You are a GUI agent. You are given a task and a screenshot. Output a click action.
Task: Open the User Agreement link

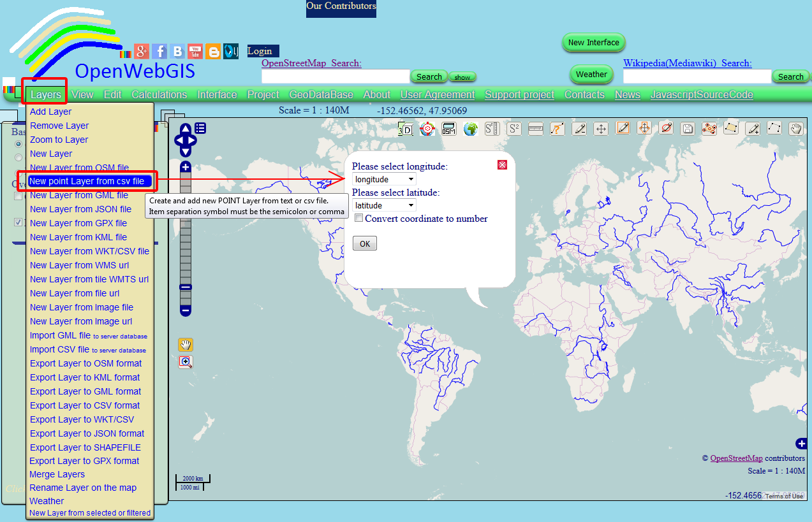[438, 94]
